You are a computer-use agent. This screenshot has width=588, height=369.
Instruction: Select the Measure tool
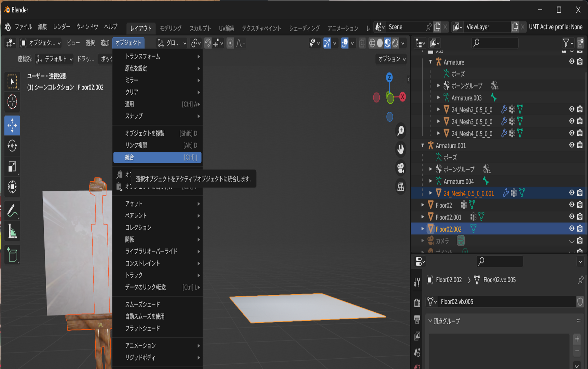point(12,231)
